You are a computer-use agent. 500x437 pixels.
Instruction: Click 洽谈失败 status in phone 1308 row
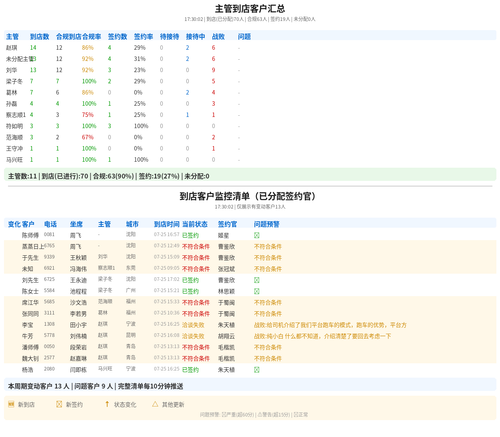click(x=193, y=325)
